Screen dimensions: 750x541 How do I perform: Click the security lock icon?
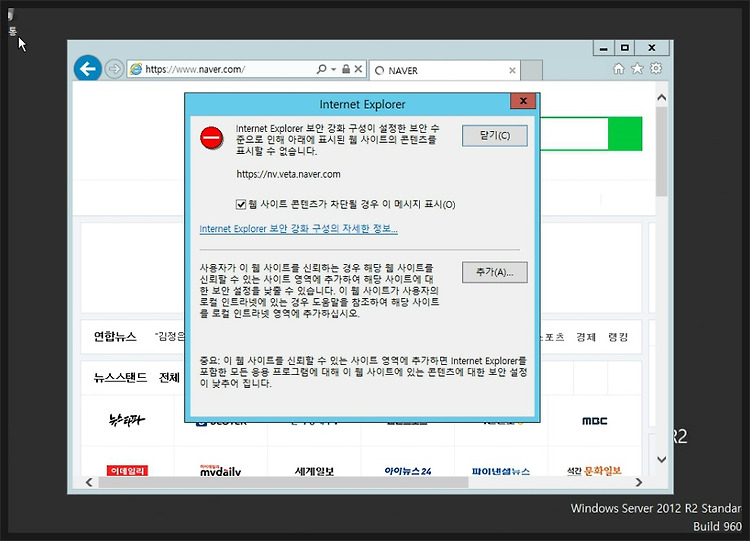346,69
